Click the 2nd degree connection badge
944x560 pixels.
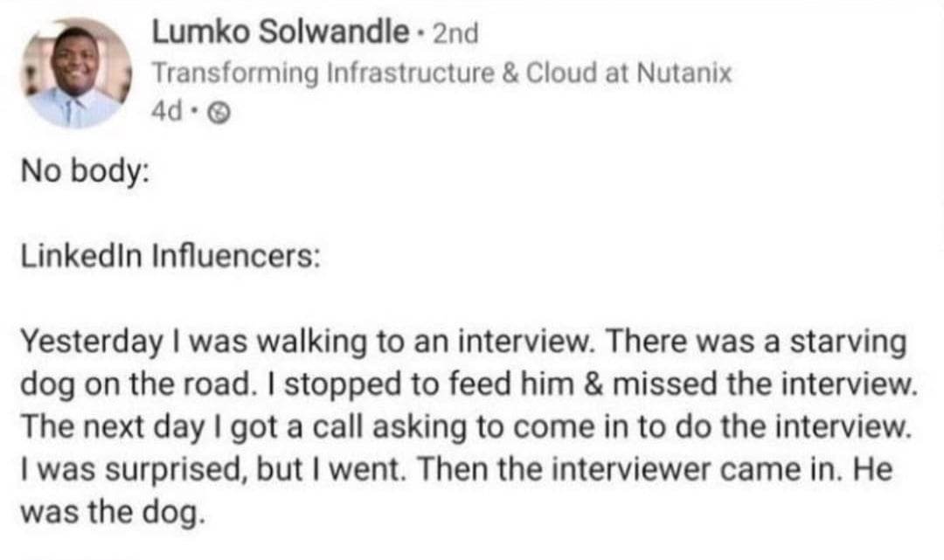pos(456,35)
